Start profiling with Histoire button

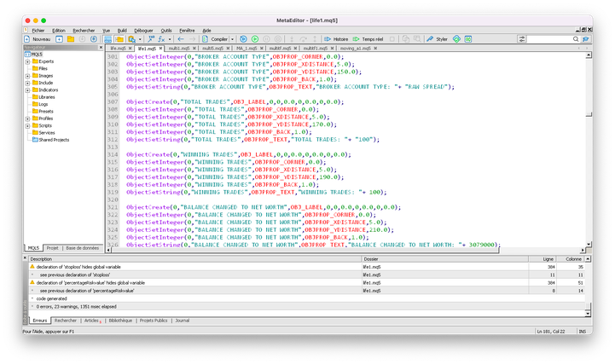pyautogui.click(x=336, y=39)
